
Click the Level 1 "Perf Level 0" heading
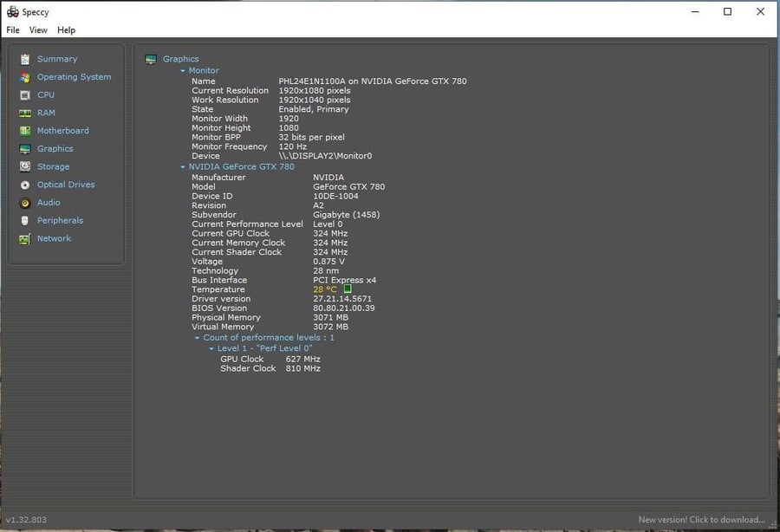coord(264,348)
